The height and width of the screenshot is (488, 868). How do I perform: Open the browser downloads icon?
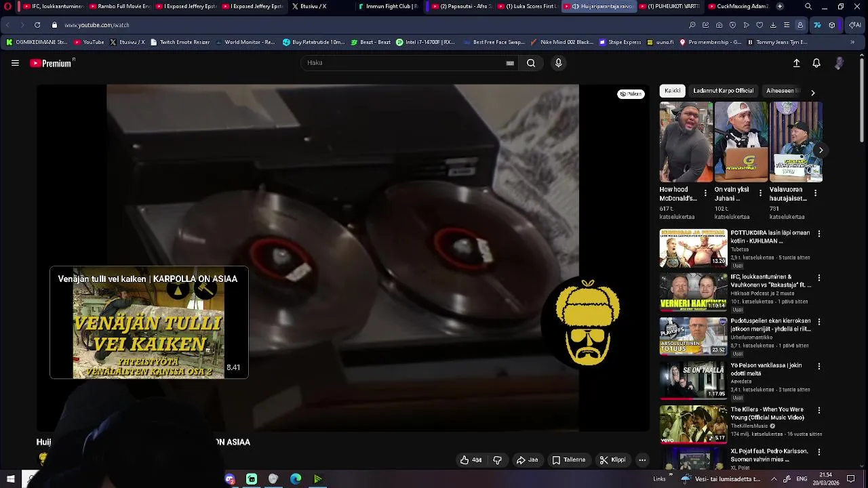coord(773,25)
